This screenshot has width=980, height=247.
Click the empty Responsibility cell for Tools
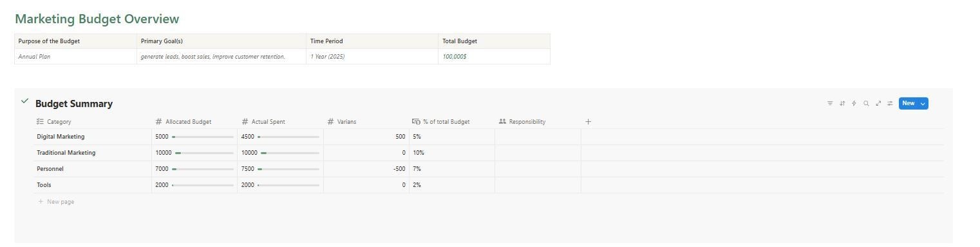pyautogui.click(x=538, y=185)
